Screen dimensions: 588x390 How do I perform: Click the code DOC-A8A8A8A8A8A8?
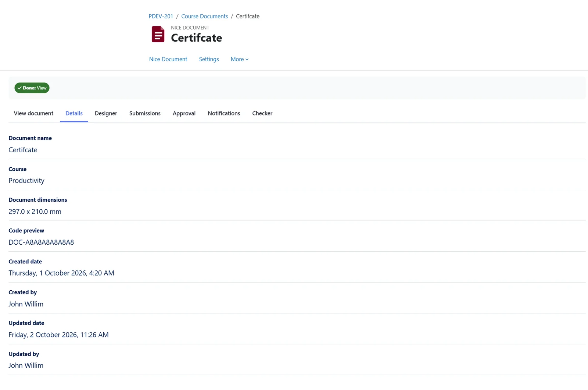(x=41, y=242)
